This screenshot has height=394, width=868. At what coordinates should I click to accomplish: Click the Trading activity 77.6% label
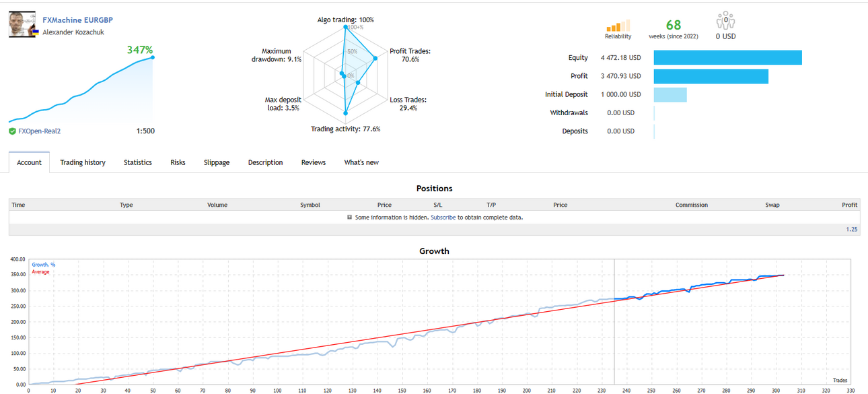pyautogui.click(x=345, y=129)
